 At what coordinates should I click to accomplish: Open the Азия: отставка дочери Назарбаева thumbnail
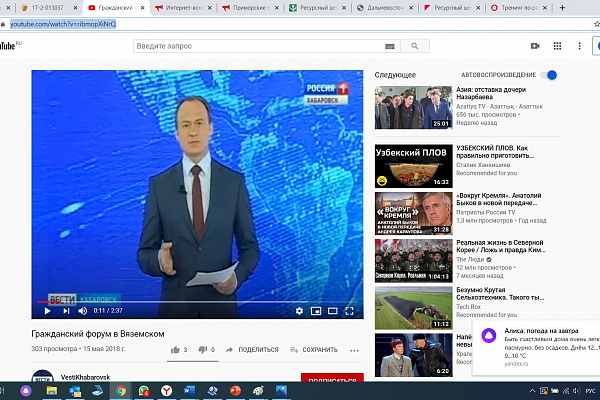pyautogui.click(x=413, y=107)
